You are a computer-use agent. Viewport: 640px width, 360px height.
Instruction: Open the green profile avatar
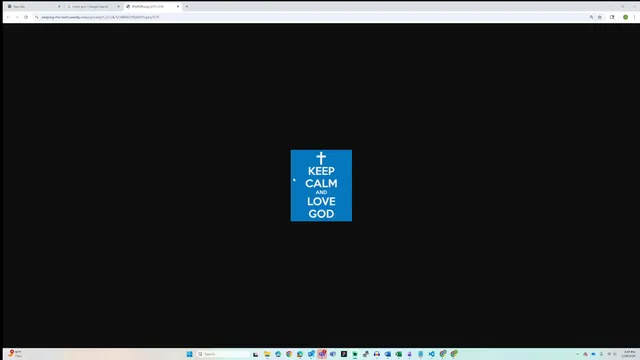pos(625,17)
